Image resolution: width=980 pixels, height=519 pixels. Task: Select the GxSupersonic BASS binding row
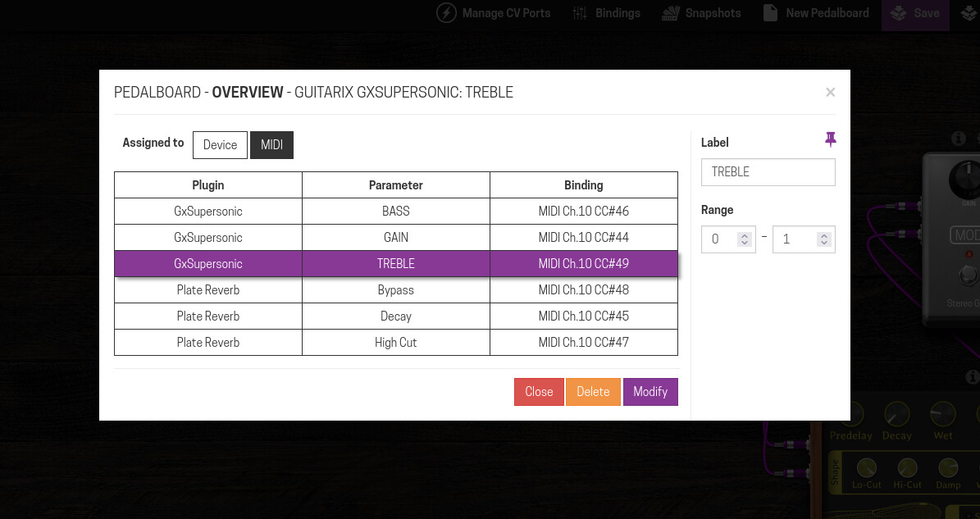(x=395, y=212)
